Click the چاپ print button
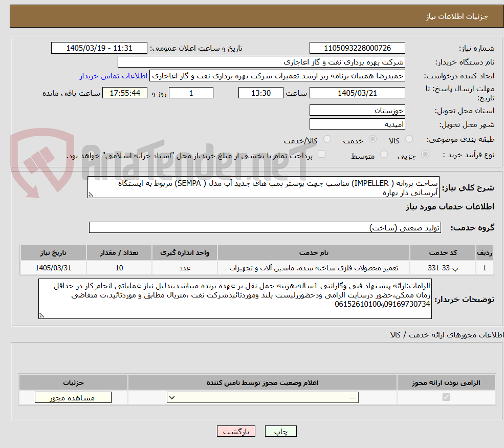 coord(280,431)
